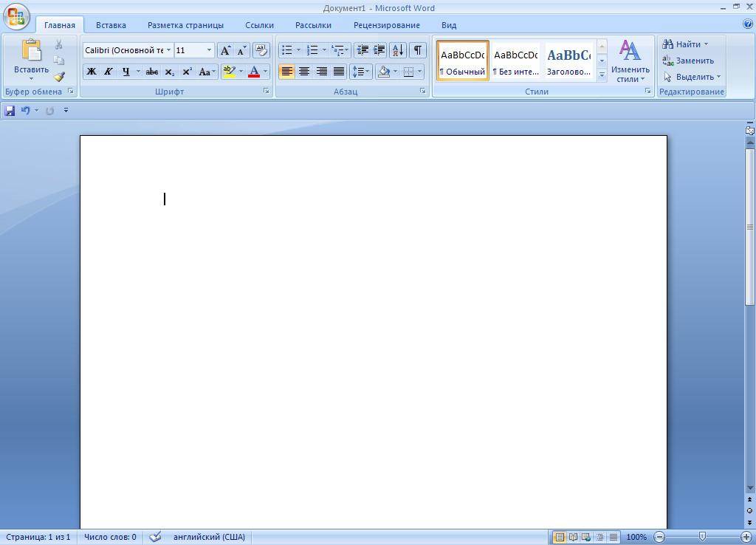
Task: Select justify alignment
Action: (339, 72)
